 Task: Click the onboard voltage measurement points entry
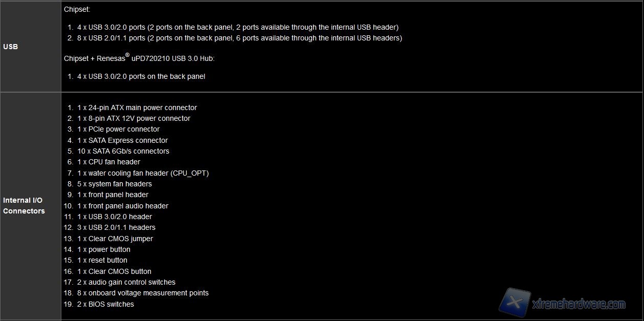tap(143, 293)
